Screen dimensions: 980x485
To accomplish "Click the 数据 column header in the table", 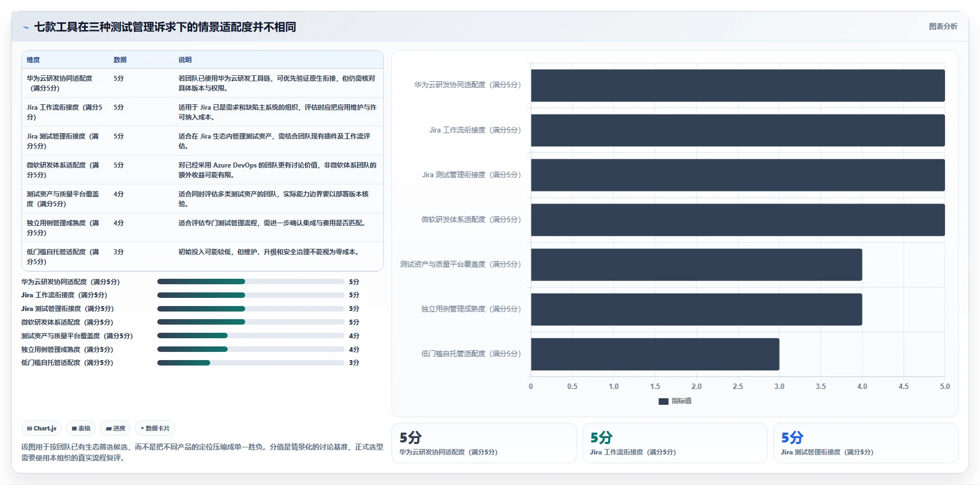I will [x=120, y=60].
